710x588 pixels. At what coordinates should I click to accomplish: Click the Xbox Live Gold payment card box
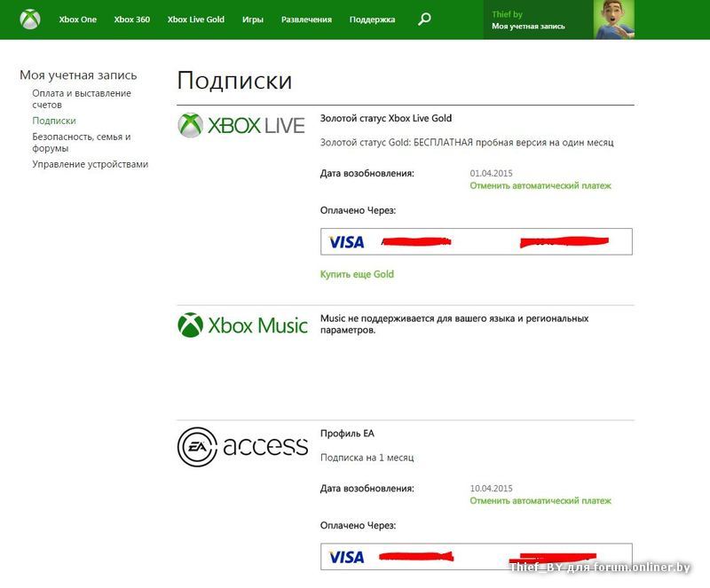(477, 242)
